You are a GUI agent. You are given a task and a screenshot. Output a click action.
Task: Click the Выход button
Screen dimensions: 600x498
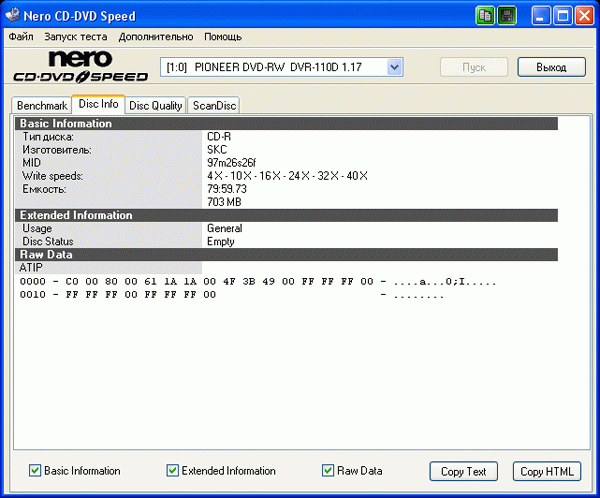coord(551,67)
